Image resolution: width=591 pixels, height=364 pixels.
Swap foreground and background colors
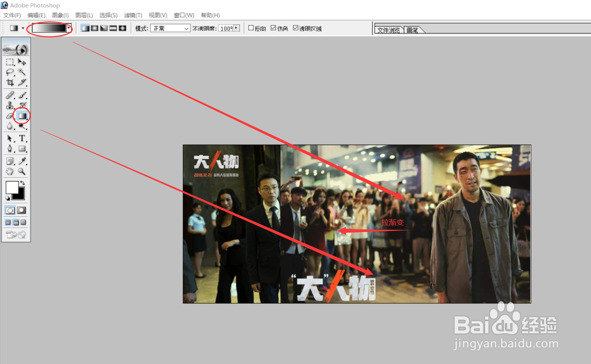(22, 183)
